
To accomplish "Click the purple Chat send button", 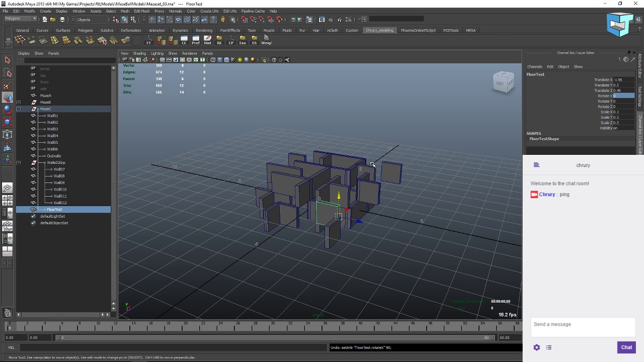I will coord(626,347).
